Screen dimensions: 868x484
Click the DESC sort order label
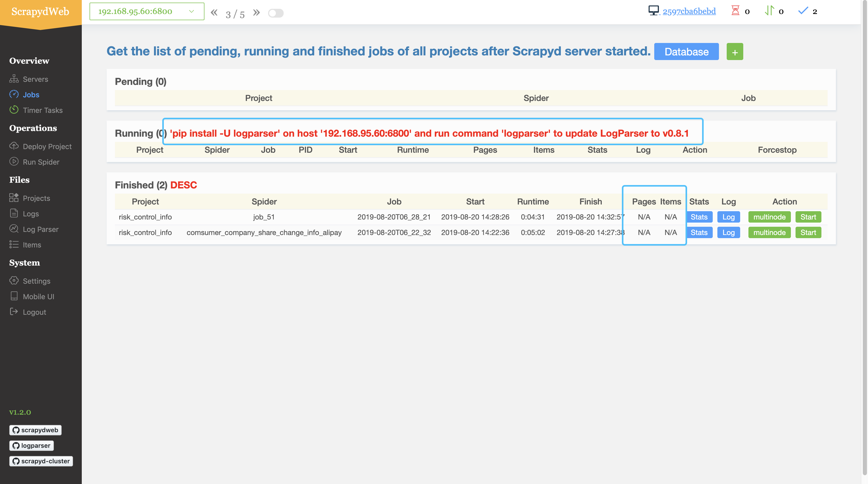[183, 185]
